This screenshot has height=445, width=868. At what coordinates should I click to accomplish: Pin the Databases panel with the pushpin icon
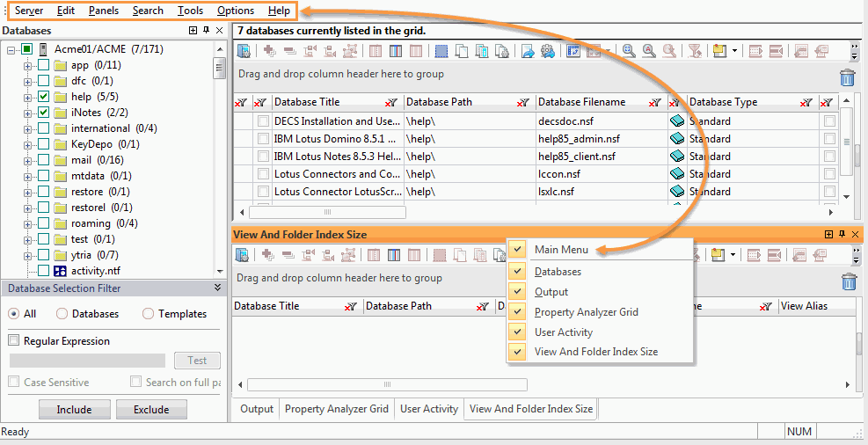(x=206, y=31)
